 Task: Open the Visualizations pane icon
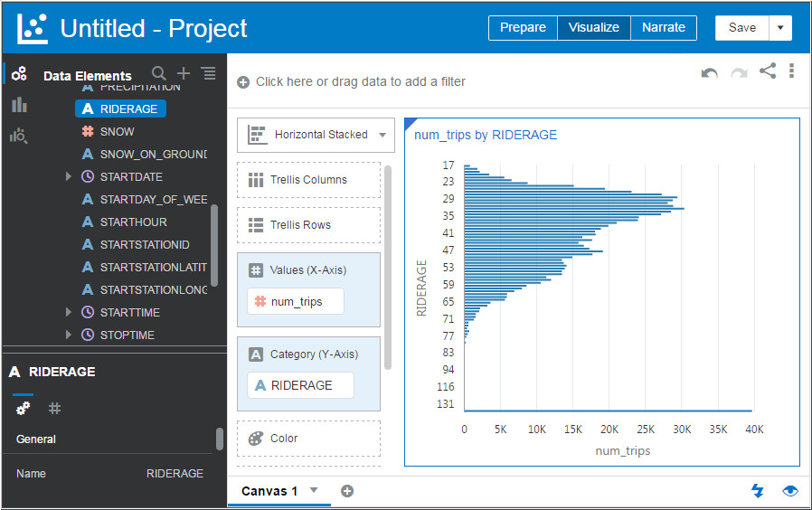pos(19,105)
